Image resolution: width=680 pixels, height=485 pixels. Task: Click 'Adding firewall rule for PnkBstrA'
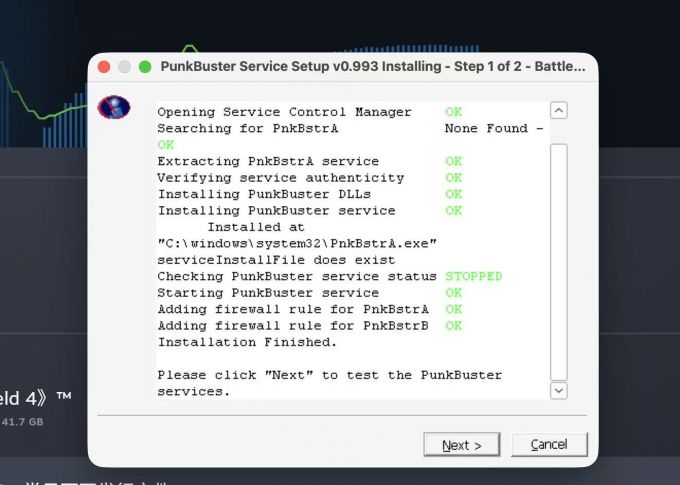pos(293,310)
